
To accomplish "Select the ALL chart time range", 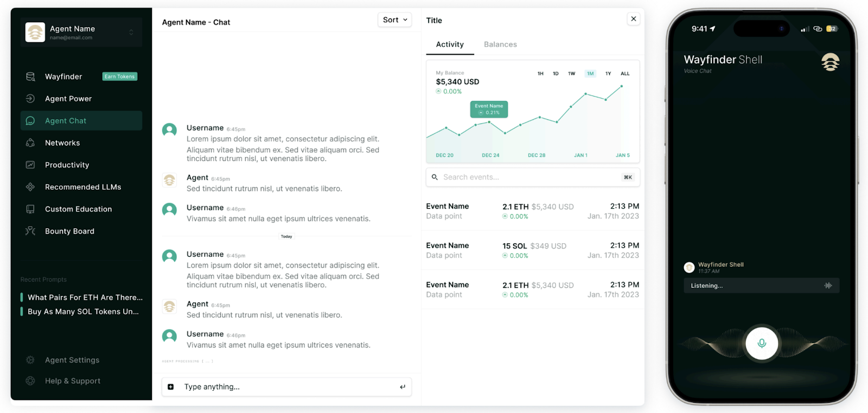I will (x=625, y=74).
